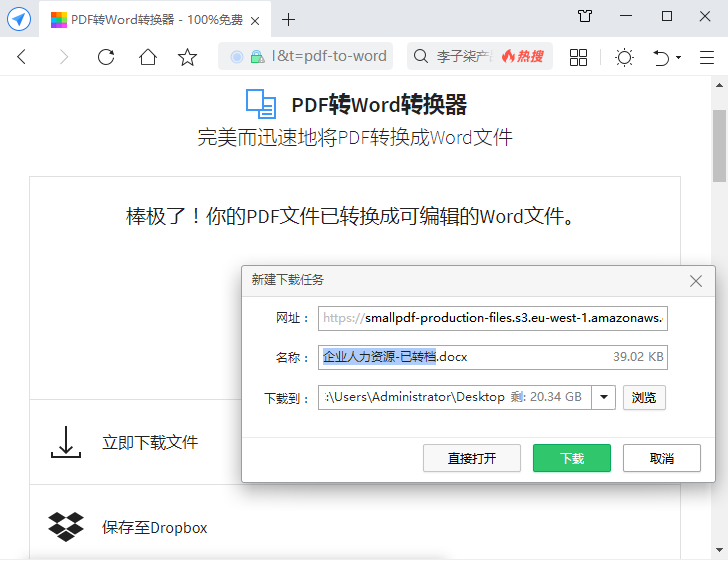Click the 立即下载文件 link

click(150, 442)
